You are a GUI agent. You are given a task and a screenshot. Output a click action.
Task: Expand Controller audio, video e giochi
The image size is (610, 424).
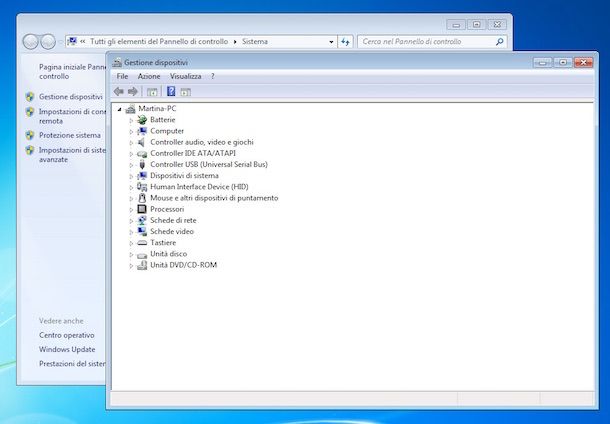pos(131,143)
